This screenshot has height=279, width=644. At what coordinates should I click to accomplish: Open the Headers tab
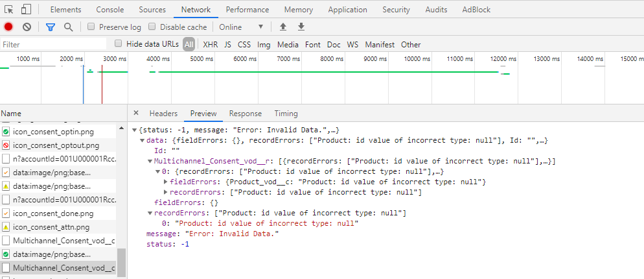pyautogui.click(x=163, y=113)
